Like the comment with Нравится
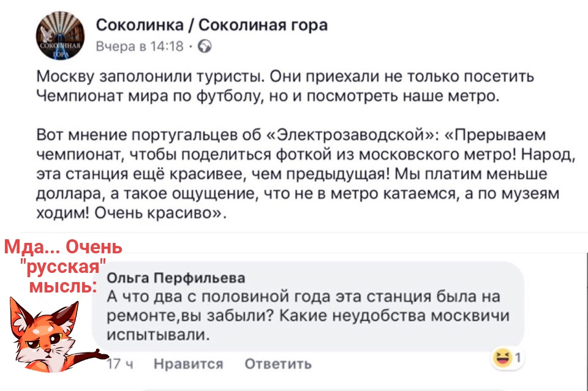Viewport: 588px width, 391px height. pos(188,364)
